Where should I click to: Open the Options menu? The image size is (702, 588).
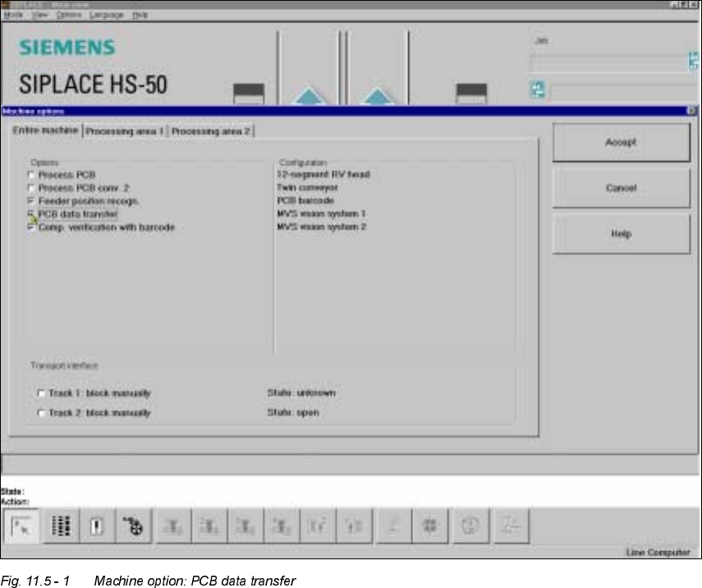69,15
